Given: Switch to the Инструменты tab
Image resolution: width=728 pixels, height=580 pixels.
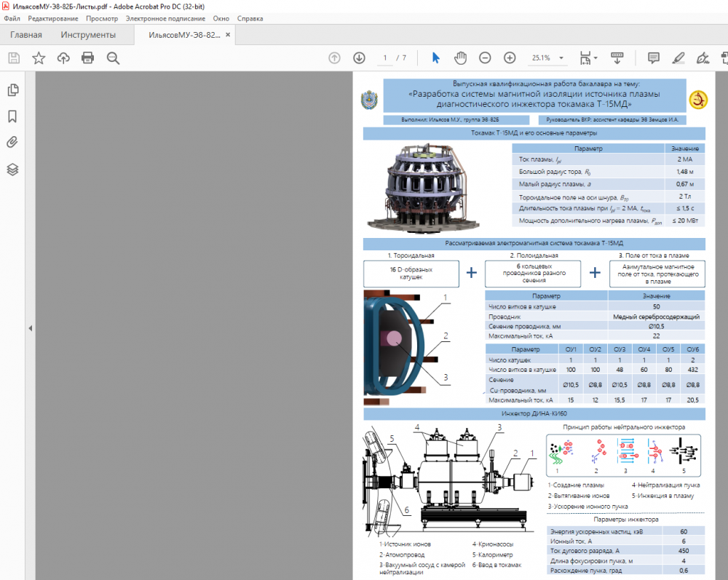Looking at the screenshot, I should tap(88, 35).
